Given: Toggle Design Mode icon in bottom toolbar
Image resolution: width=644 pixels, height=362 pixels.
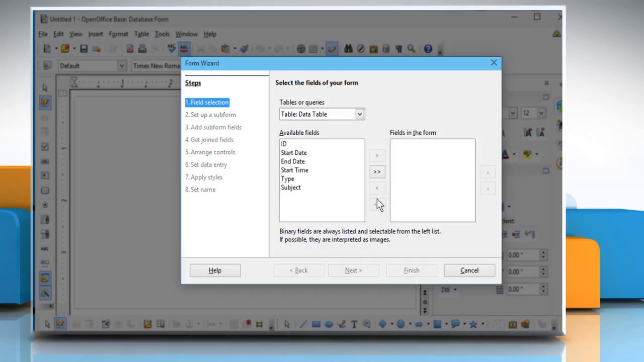Looking at the screenshot, I should tap(61, 324).
